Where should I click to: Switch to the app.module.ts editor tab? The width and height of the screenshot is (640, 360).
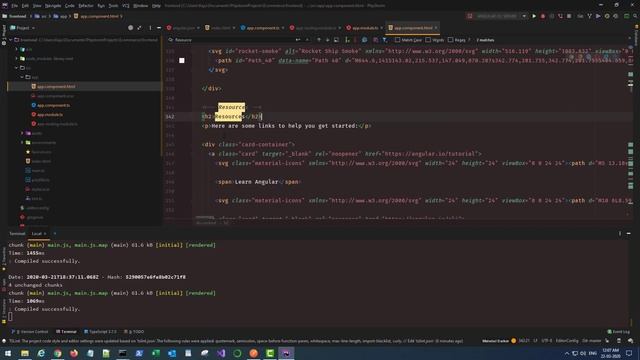coord(365,28)
